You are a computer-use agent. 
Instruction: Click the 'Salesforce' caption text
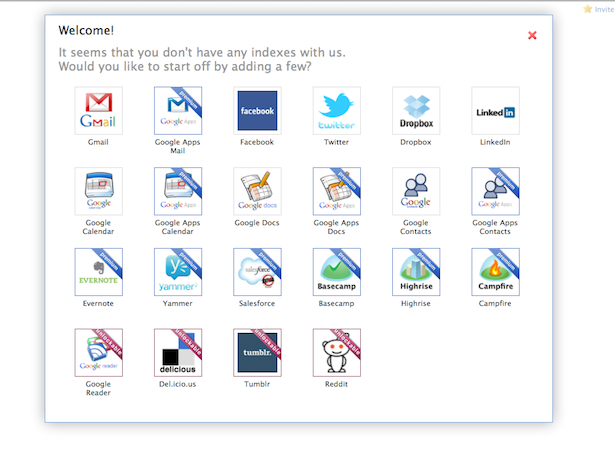tap(257, 303)
